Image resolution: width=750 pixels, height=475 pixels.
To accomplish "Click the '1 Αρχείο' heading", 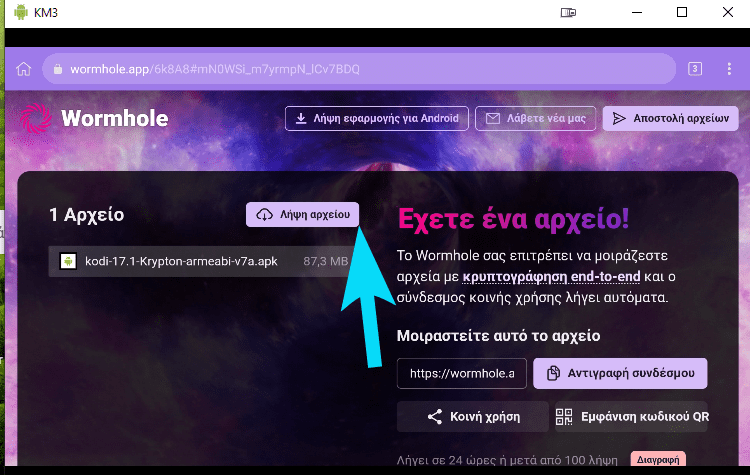I will pos(87,215).
